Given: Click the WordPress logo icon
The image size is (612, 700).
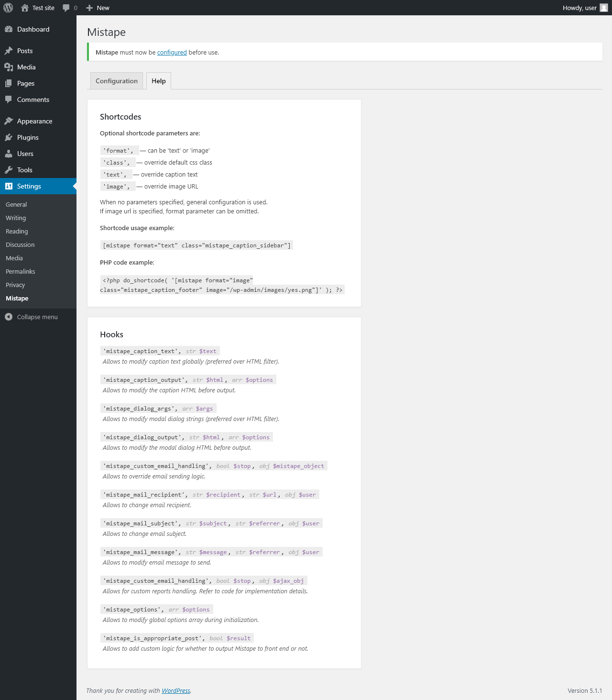Looking at the screenshot, I should pyautogui.click(x=8, y=8).
